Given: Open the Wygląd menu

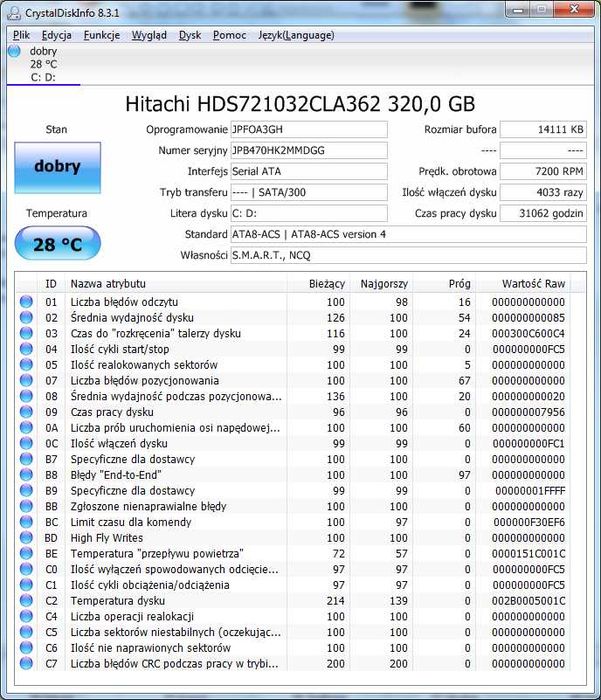Looking at the screenshot, I should 149,35.
